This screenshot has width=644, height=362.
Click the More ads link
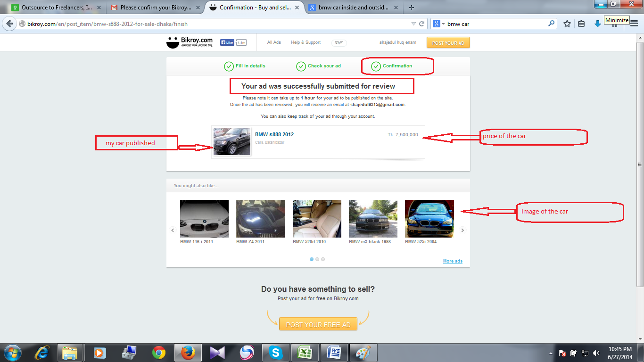click(453, 261)
